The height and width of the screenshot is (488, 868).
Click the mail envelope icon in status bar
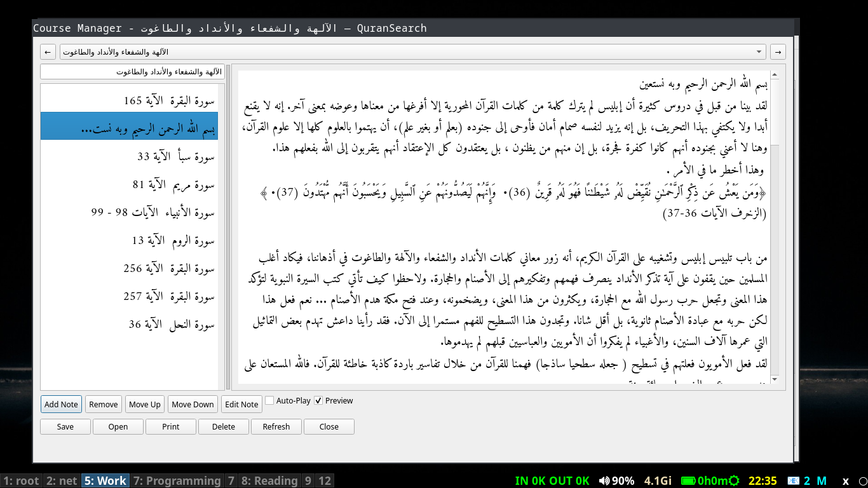tap(792, 481)
